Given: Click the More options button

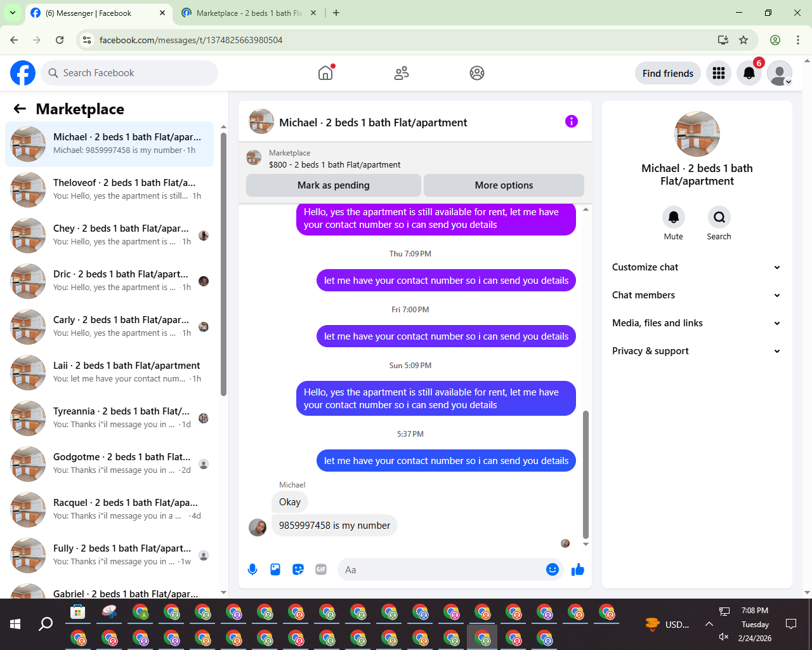Looking at the screenshot, I should pos(504,185).
